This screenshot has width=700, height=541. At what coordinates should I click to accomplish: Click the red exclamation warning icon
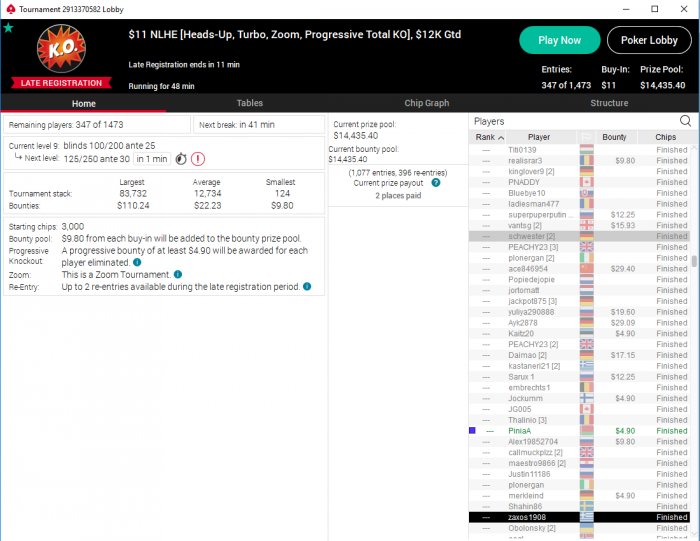(198, 158)
